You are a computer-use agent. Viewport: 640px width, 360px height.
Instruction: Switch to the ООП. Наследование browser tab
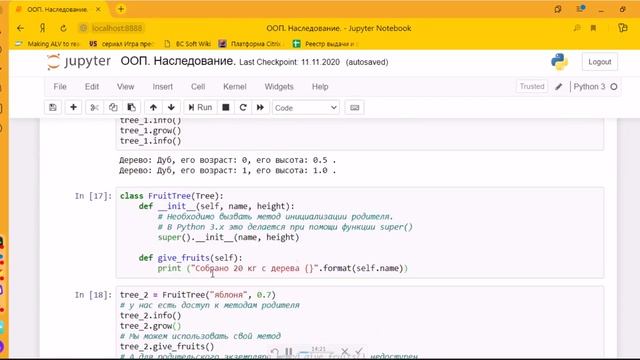point(56,9)
